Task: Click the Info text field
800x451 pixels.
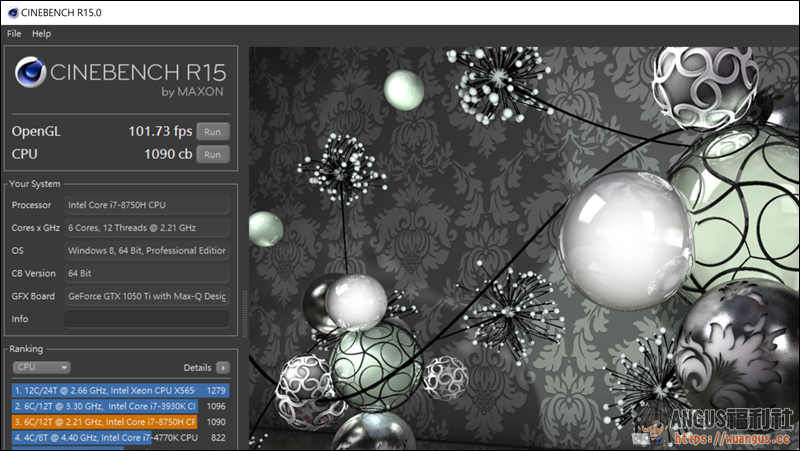Action: tap(146, 319)
